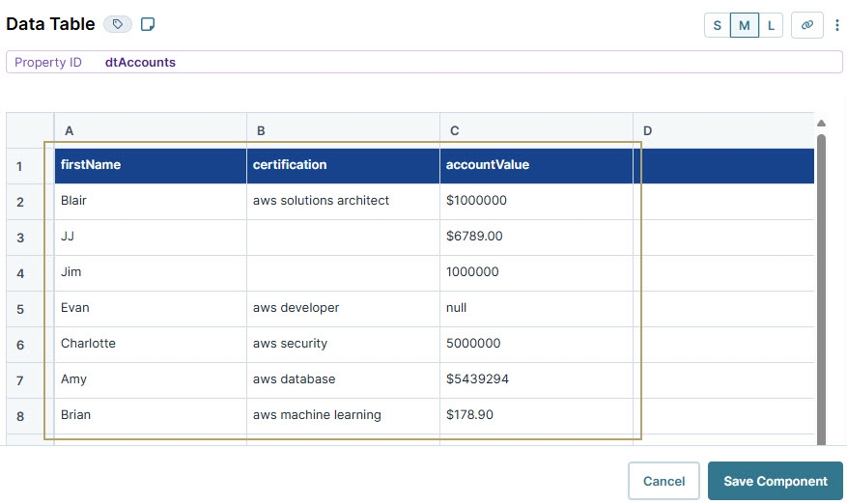
Task: Select row number 1
Action: tap(30, 166)
